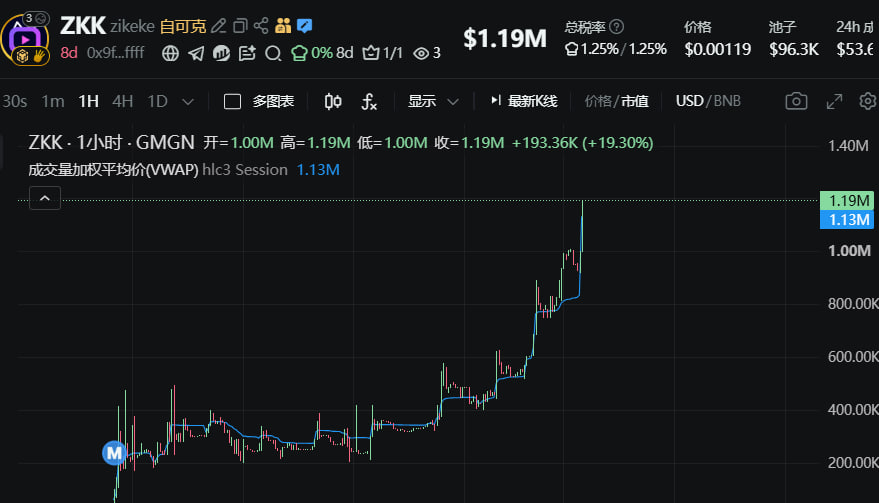Image resolution: width=879 pixels, height=503 pixels.
Task: Click the blue M marker on chart
Action: pos(114,453)
